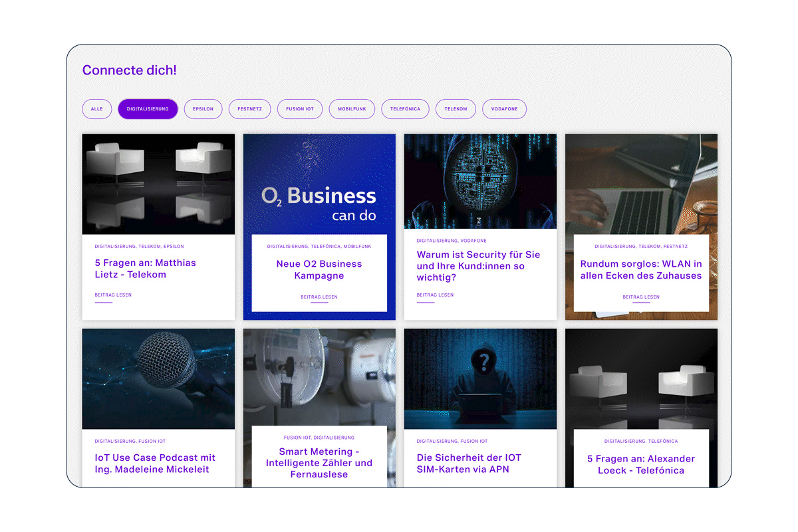
Task: Click the 'O2 Business can do' banner graphic
Action: (319, 184)
